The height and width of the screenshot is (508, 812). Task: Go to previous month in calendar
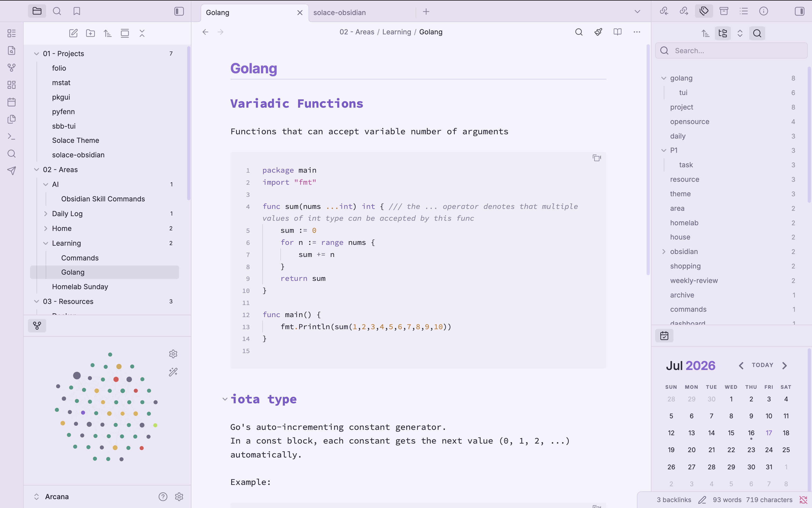(x=741, y=365)
